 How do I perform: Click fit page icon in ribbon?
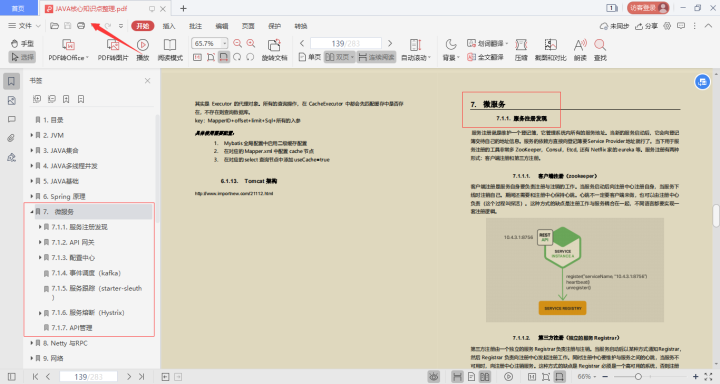[211, 57]
